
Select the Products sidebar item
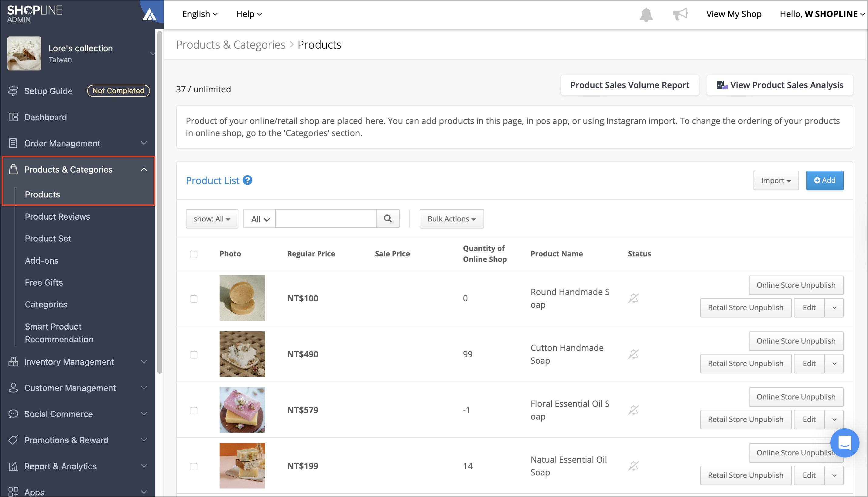tap(42, 194)
